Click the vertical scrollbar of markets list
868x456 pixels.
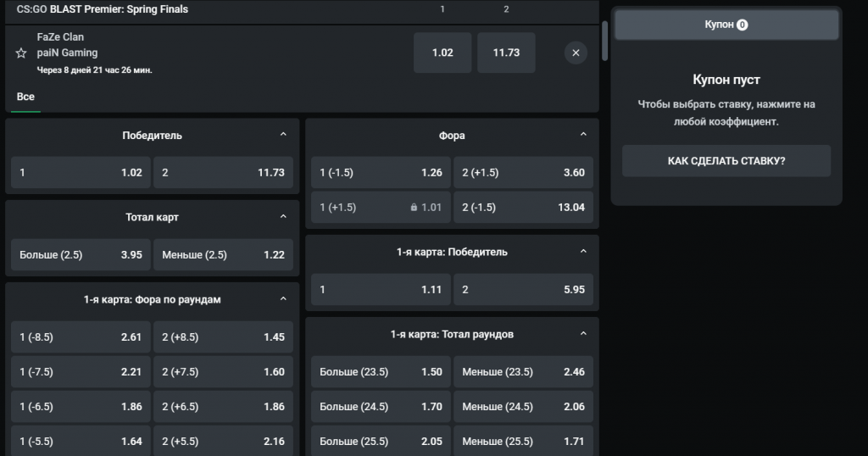[x=604, y=40]
